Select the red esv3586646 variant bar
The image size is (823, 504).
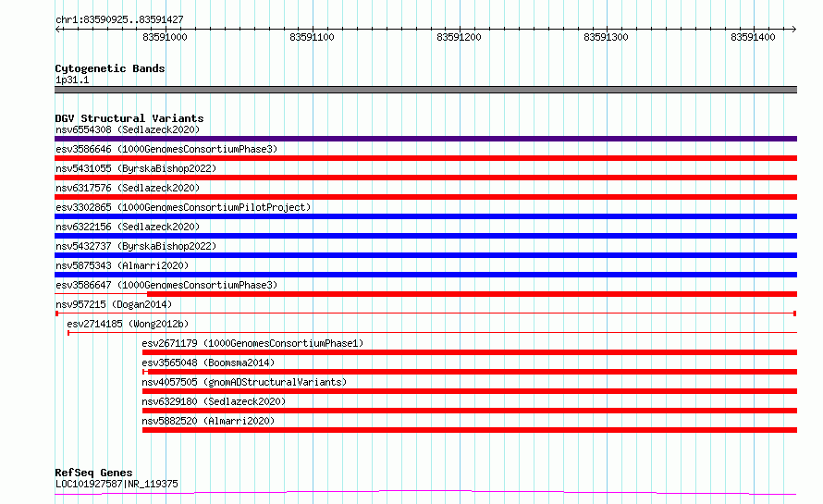(425, 158)
